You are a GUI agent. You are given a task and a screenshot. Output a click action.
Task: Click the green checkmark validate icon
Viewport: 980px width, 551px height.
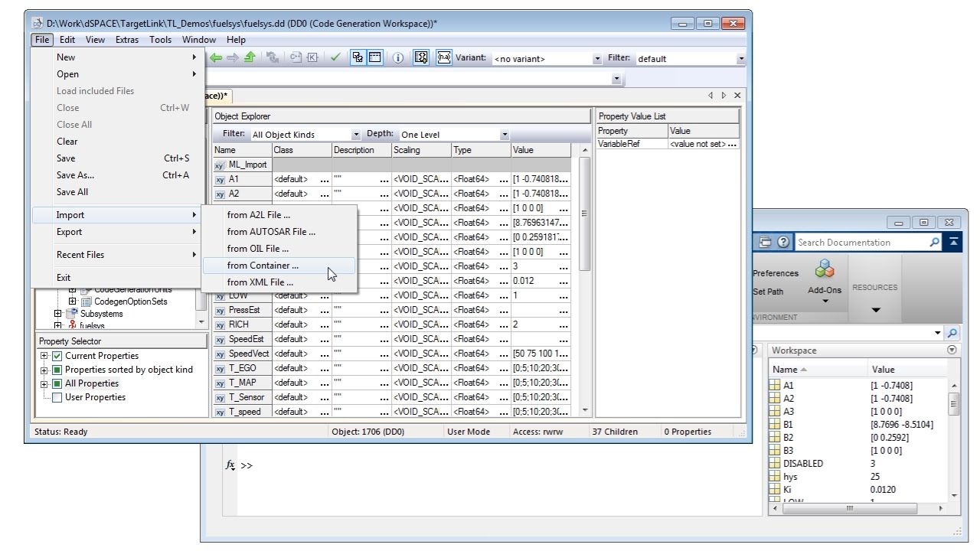point(335,57)
